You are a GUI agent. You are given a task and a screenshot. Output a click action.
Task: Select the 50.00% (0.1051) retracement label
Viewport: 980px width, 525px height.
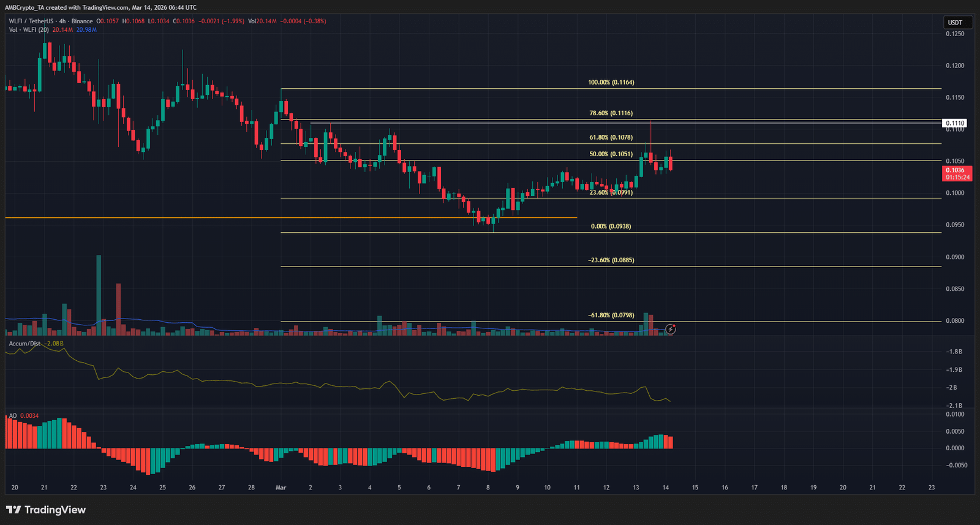point(611,154)
